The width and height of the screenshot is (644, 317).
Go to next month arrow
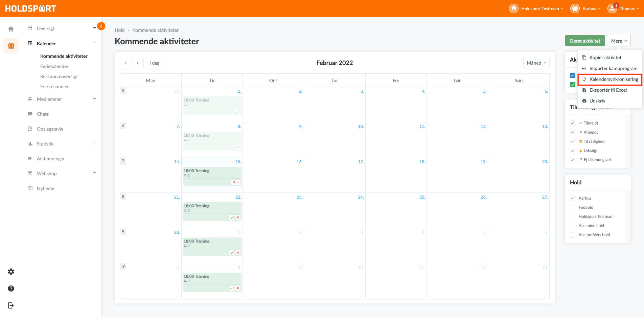[138, 63]
